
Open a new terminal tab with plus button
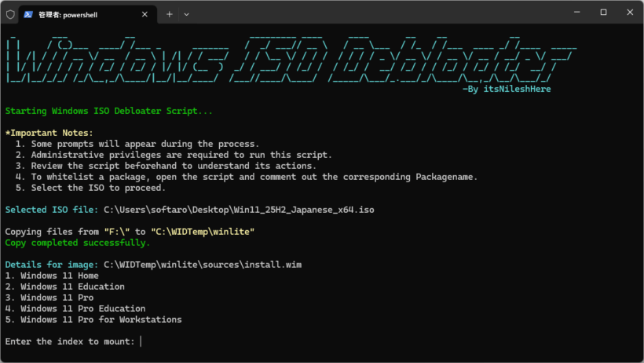point(169,14)
